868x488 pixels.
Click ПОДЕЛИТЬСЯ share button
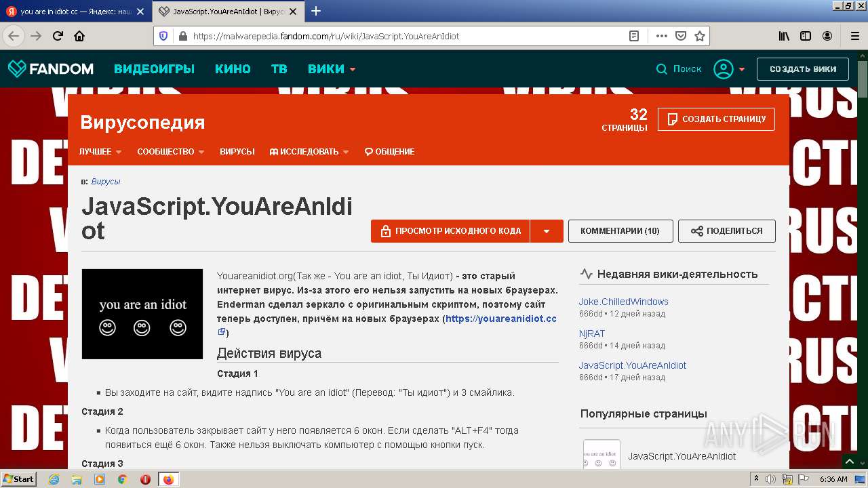click(727, 231)
